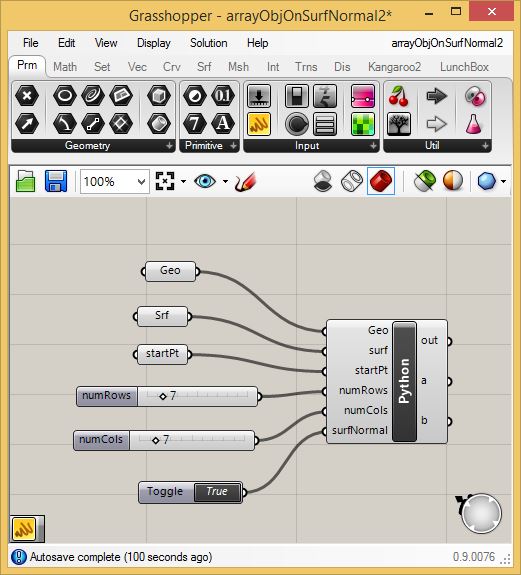Open file with the green folder icon

(x=26, y=181)
